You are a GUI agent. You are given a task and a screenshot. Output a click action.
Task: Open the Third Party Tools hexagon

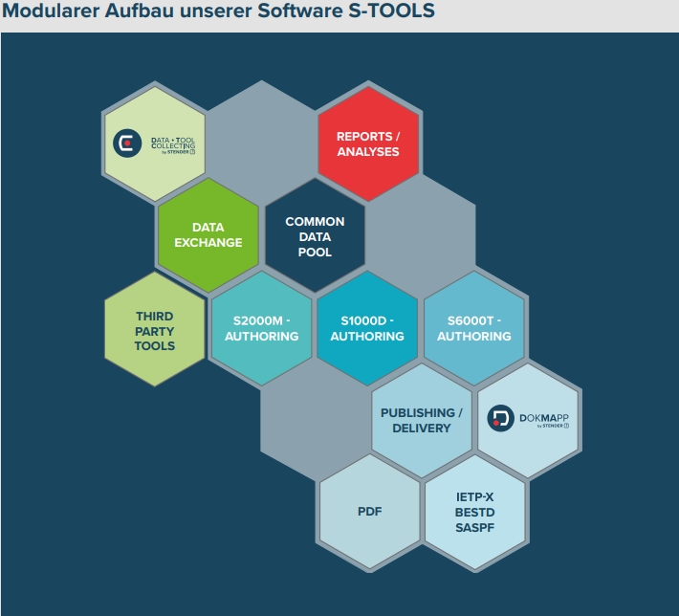pyautogui.click(x=154, y=330)
